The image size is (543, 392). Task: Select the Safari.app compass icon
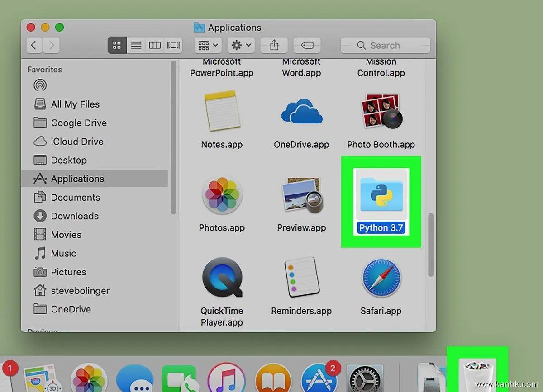(x=381, y=277)
